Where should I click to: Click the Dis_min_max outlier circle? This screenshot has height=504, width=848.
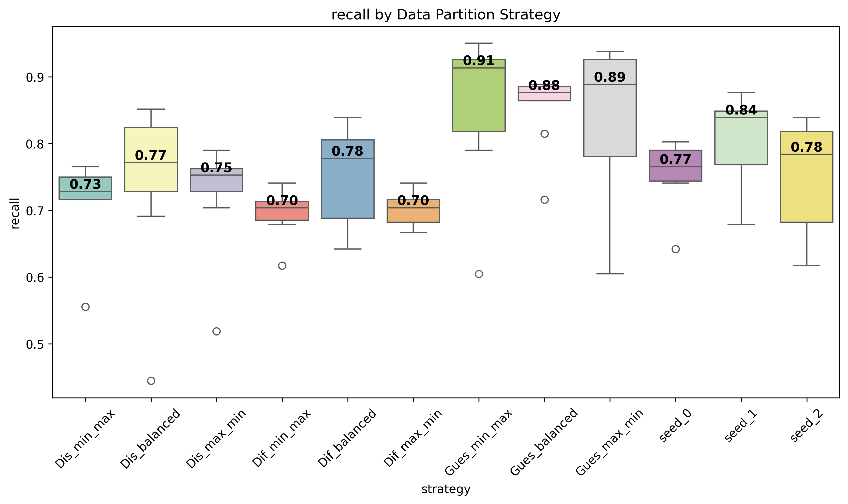click(86, 307)
